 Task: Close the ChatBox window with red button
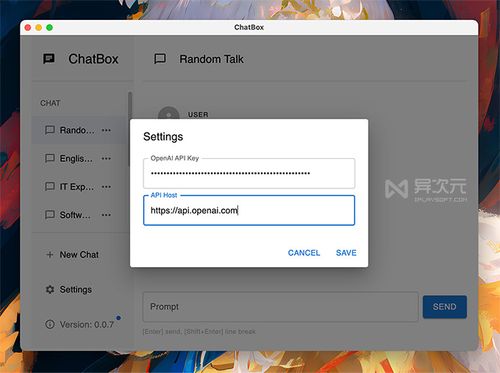click(x=28, y=27)
